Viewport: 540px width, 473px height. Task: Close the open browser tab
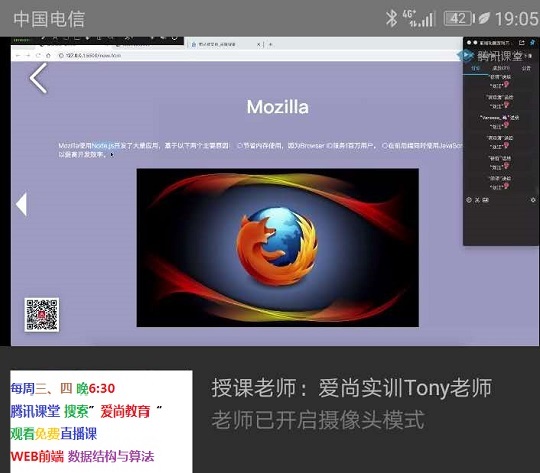tap(259, 44)
